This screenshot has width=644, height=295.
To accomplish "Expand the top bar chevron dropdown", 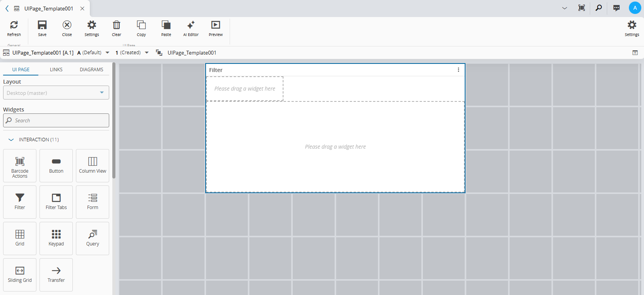I will (565, 8).
